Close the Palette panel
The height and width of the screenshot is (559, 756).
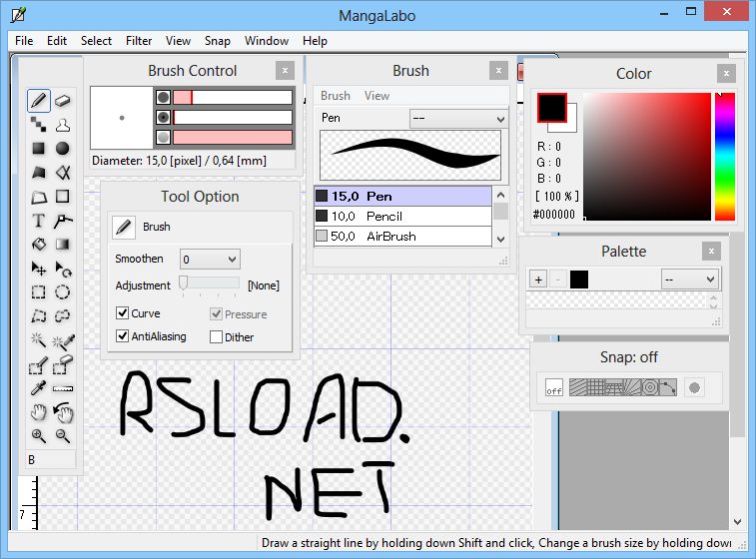[711, 252]
